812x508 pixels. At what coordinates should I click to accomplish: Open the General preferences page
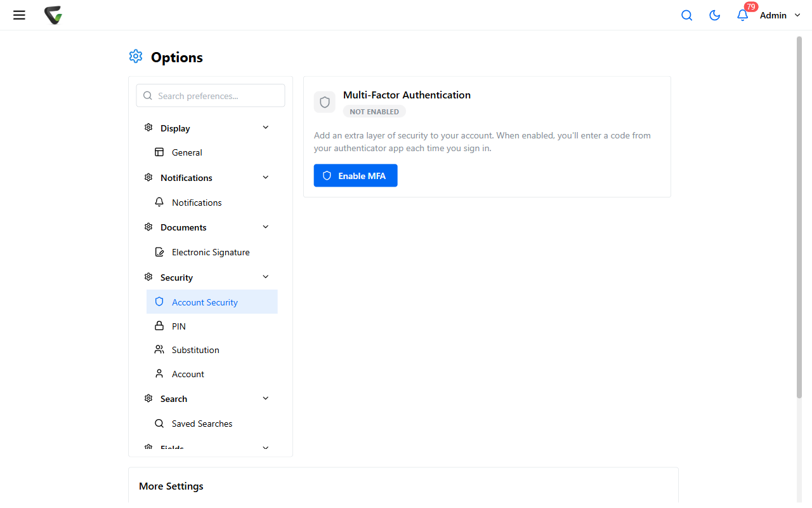tap(212, 152)
